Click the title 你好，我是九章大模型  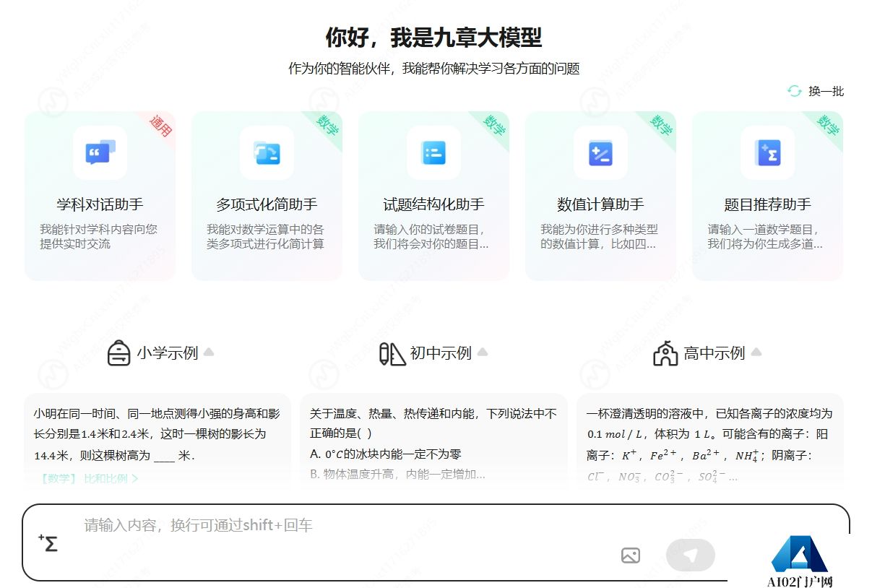point(433,37)
